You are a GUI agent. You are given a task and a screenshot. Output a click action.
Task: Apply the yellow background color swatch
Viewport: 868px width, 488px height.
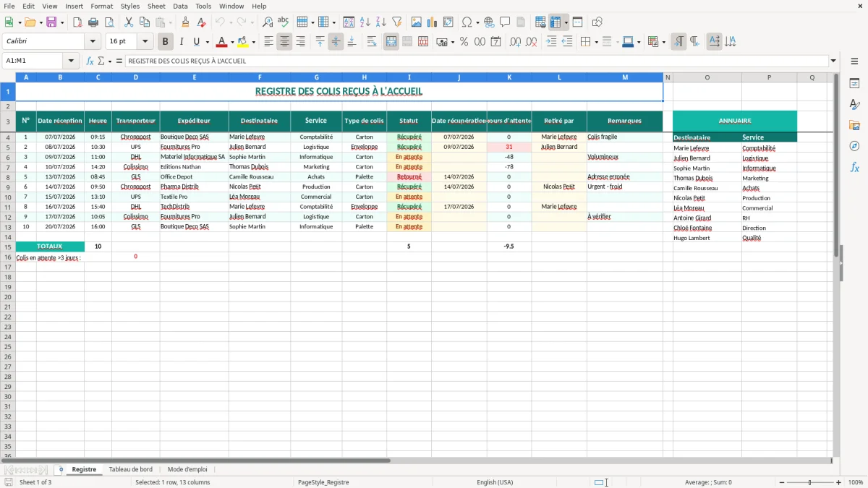tap(243, 42)
